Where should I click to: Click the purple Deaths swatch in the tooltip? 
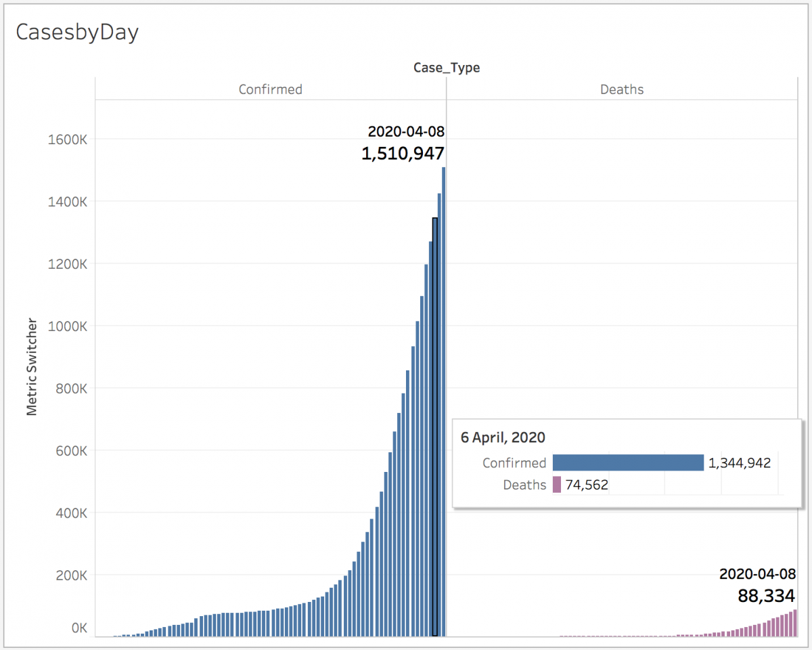coord(558,485)
